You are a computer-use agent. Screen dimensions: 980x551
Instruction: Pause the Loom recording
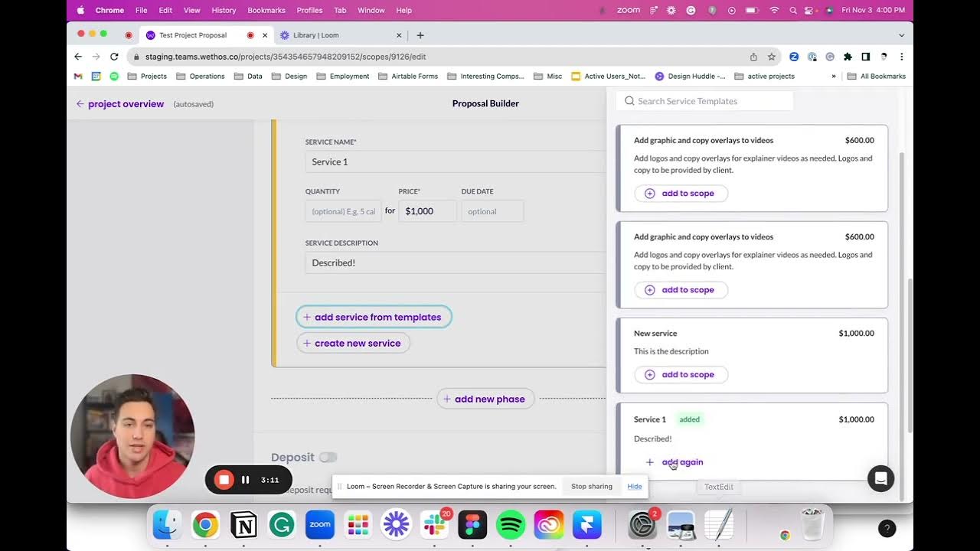245,480
